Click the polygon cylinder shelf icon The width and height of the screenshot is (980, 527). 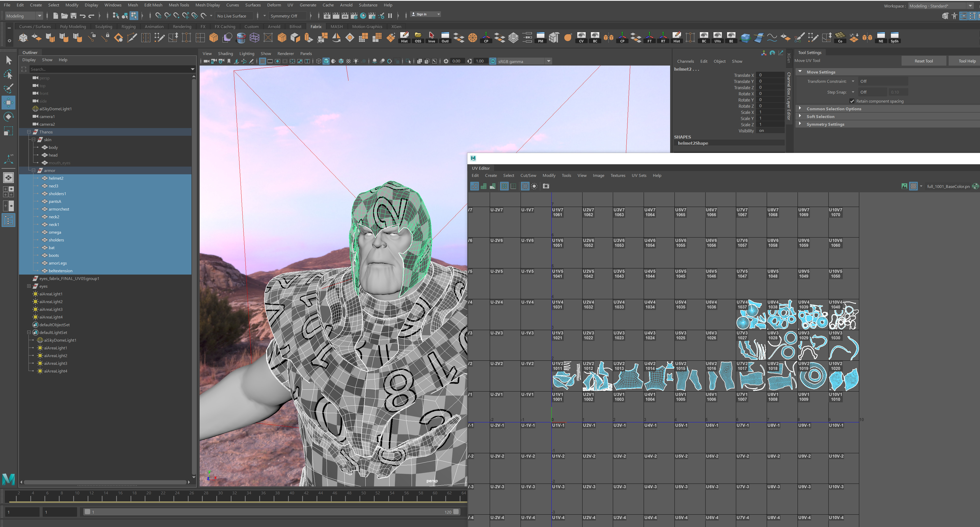pos(241,37)
